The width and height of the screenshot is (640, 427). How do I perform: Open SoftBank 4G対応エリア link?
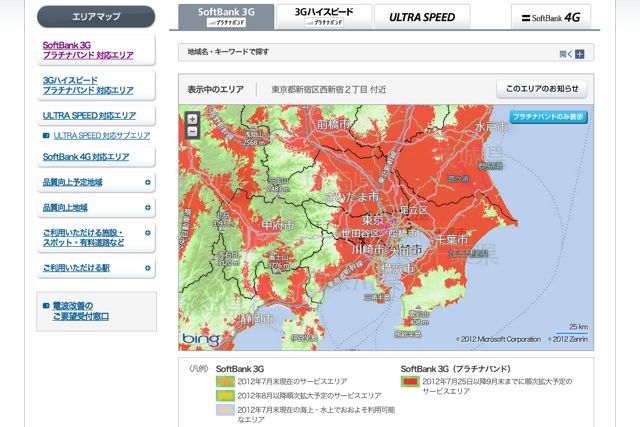(86, 157)
